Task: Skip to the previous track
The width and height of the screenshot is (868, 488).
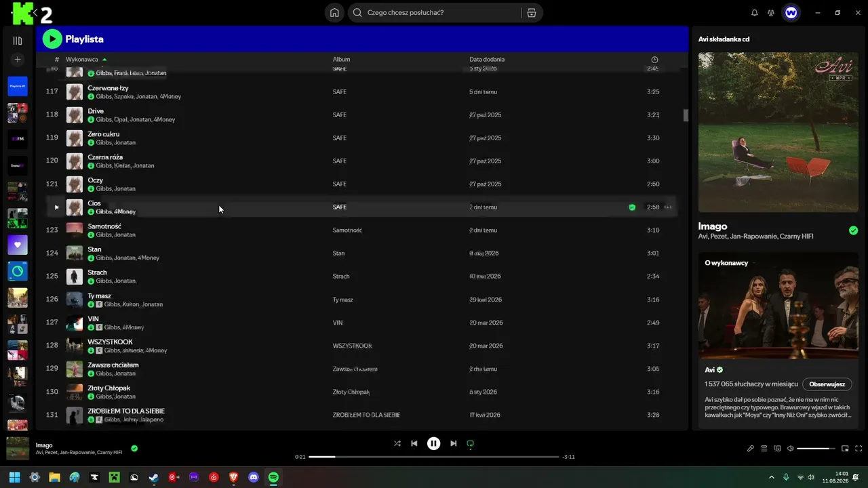Action: 414,443
